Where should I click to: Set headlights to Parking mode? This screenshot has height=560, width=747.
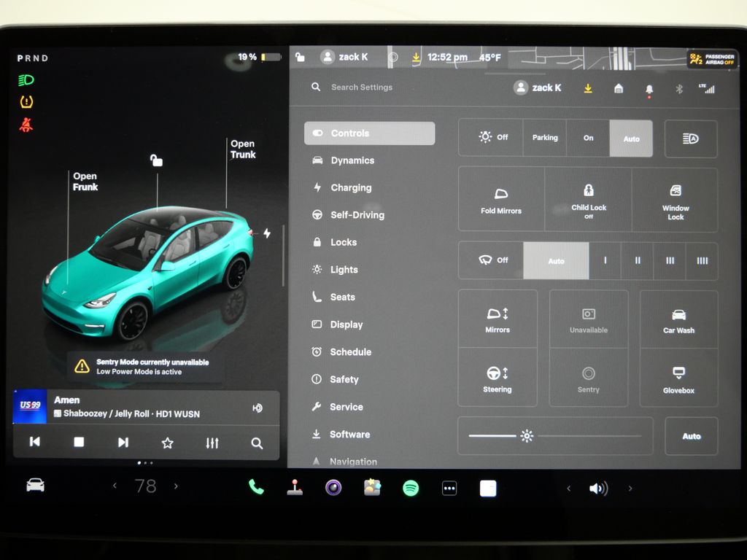[544, 138]
